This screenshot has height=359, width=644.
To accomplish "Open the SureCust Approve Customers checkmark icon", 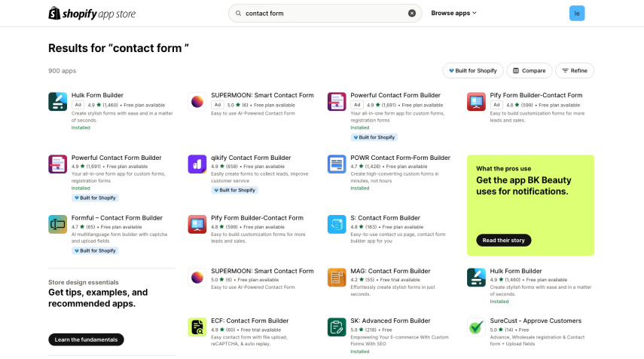I will [x=476, y=327].
